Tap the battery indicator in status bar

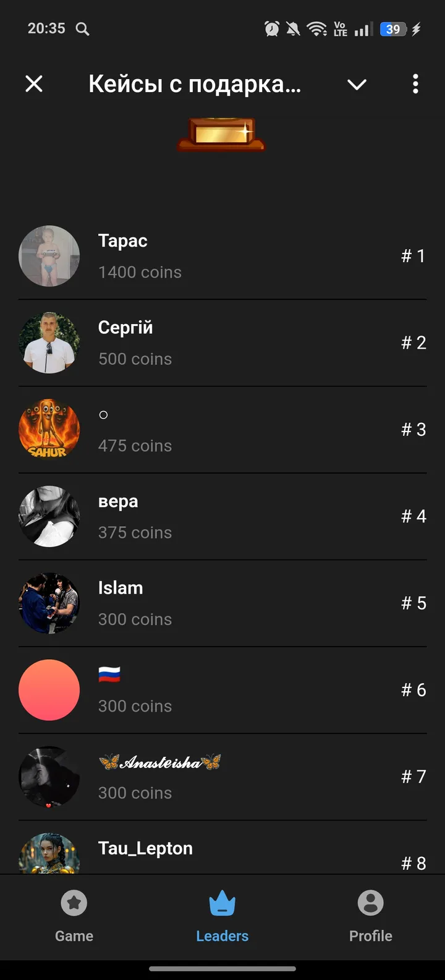[x=394, y=29]
